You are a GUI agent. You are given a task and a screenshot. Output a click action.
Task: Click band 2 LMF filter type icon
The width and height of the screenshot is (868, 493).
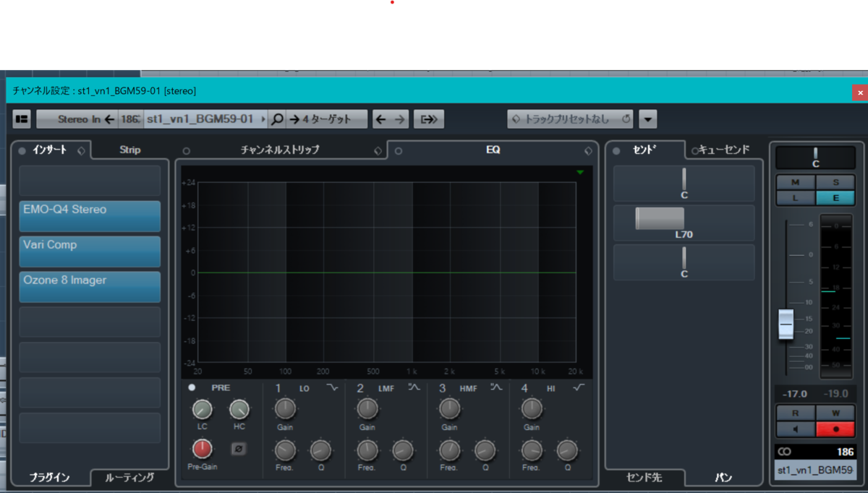pyautogui.click(x=414, y=388)
